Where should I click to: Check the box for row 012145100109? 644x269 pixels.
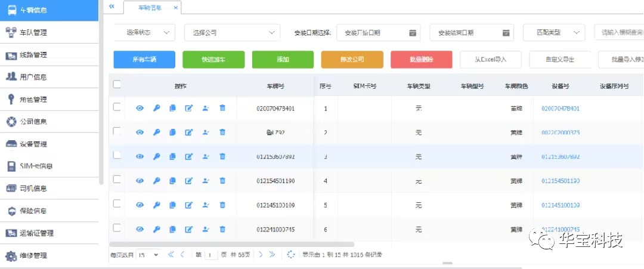(x=117, y=203)
